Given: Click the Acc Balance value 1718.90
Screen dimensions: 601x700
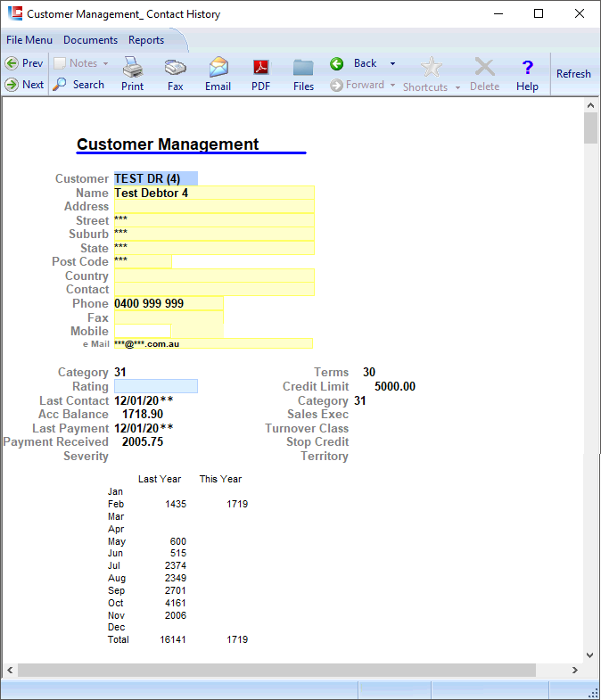Looking at the screenshot, I should (x=143, y=414).
